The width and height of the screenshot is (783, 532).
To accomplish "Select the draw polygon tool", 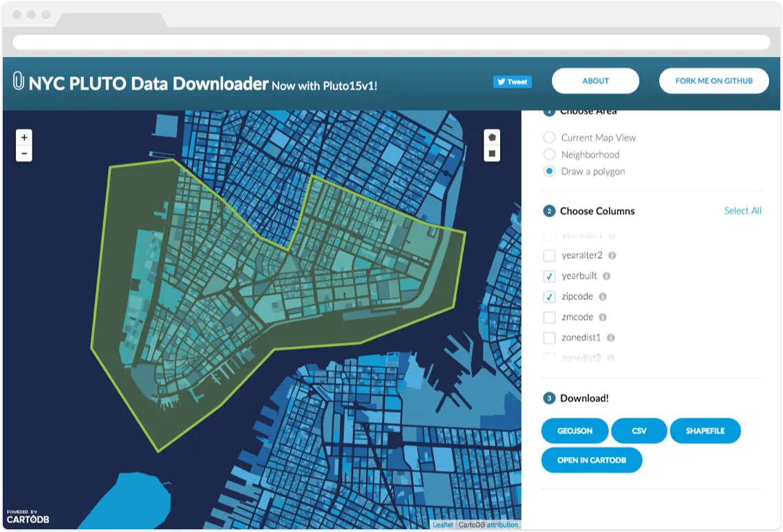I will pyautogui.click(x=492, y=137).
